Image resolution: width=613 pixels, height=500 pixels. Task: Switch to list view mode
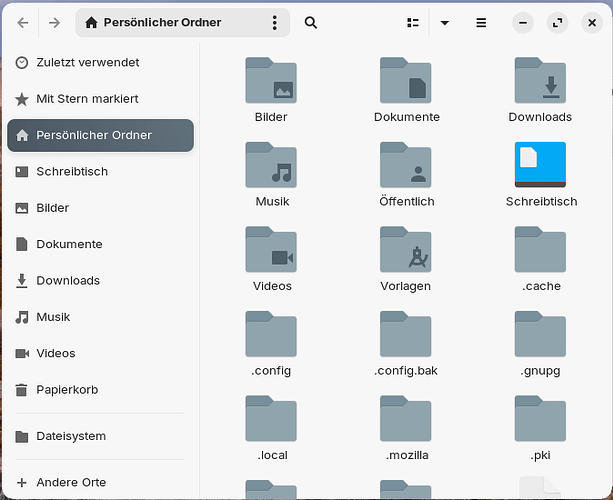tap(413, 23)
